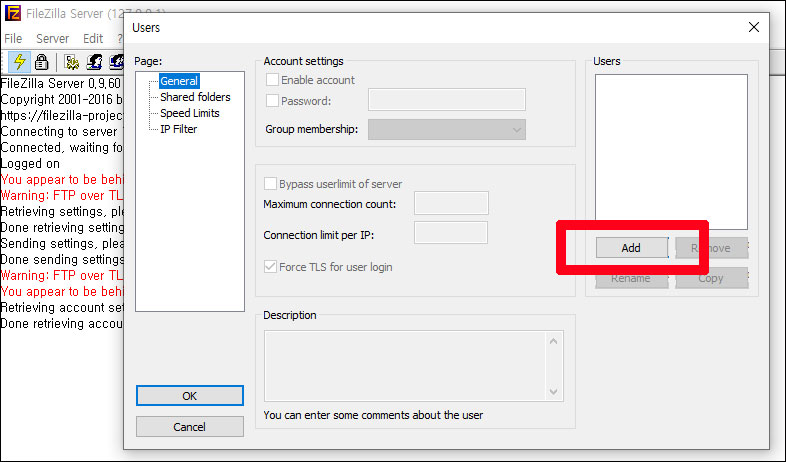Screen dimensions: 786x462
Task: Add a new user with the Add button
Action: pyautogui.click(x=632, y=248)
